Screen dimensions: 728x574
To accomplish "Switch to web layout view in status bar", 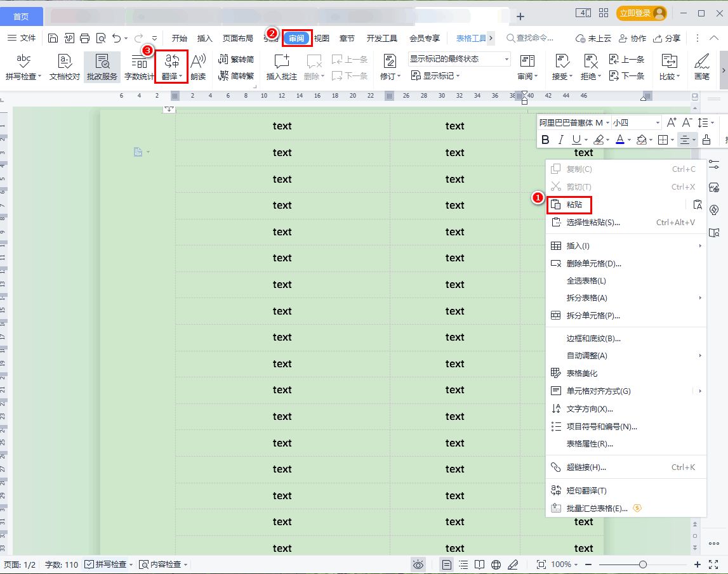I will [496, 564].
